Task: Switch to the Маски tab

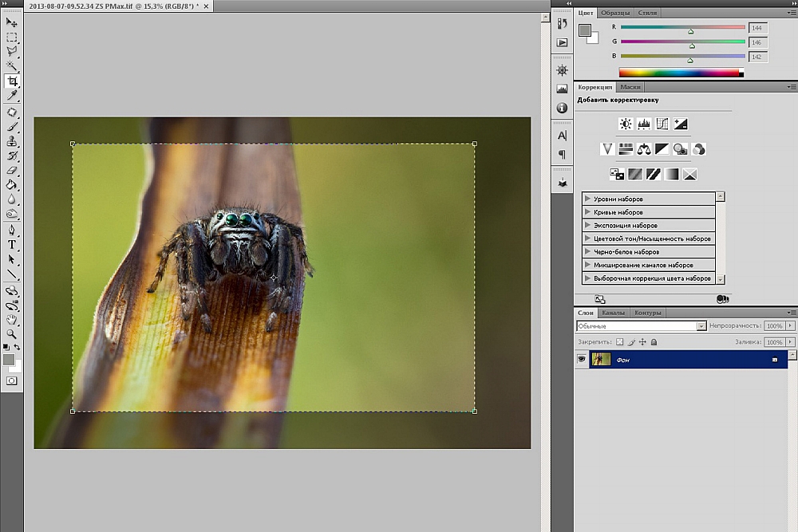Action: [x=630, y=87]
